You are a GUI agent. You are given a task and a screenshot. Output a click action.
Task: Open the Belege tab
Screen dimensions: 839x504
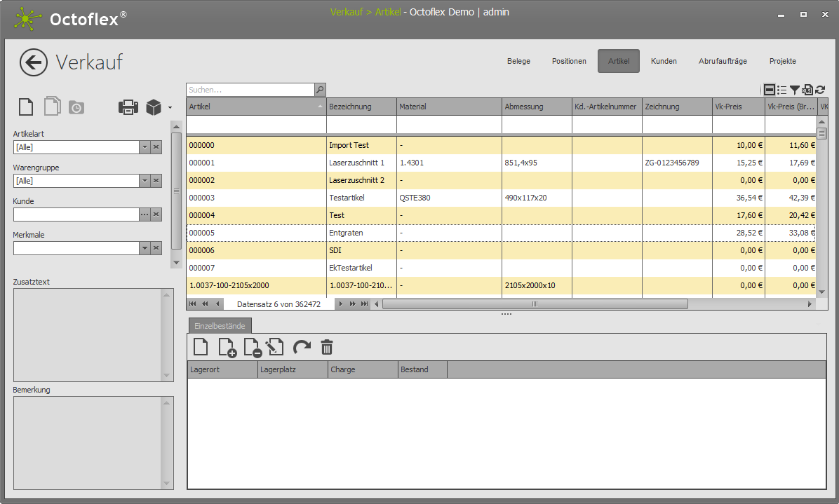pos(518,61)
